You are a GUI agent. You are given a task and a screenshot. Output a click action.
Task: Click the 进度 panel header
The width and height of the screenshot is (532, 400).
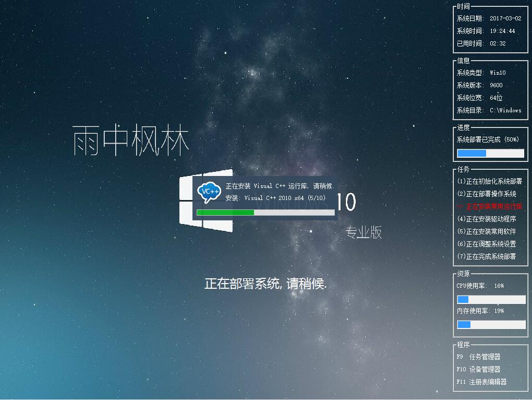463,127
